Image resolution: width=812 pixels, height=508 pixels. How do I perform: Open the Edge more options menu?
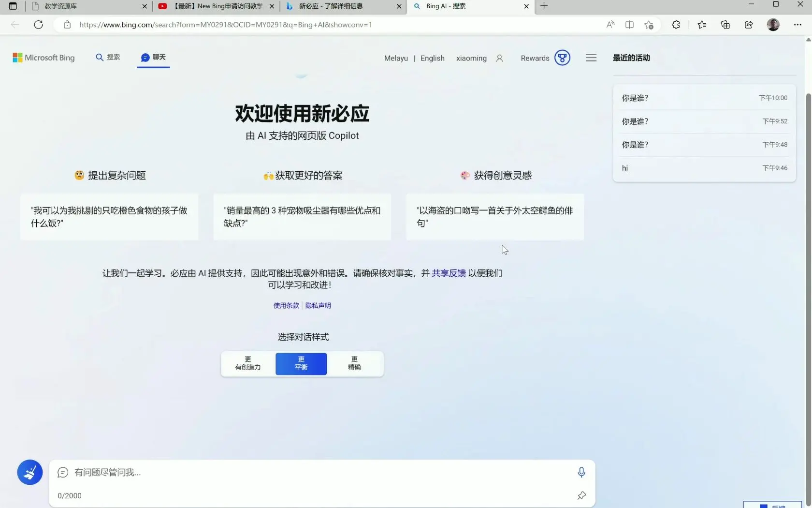pyautogui.click(x=797, y=25)
